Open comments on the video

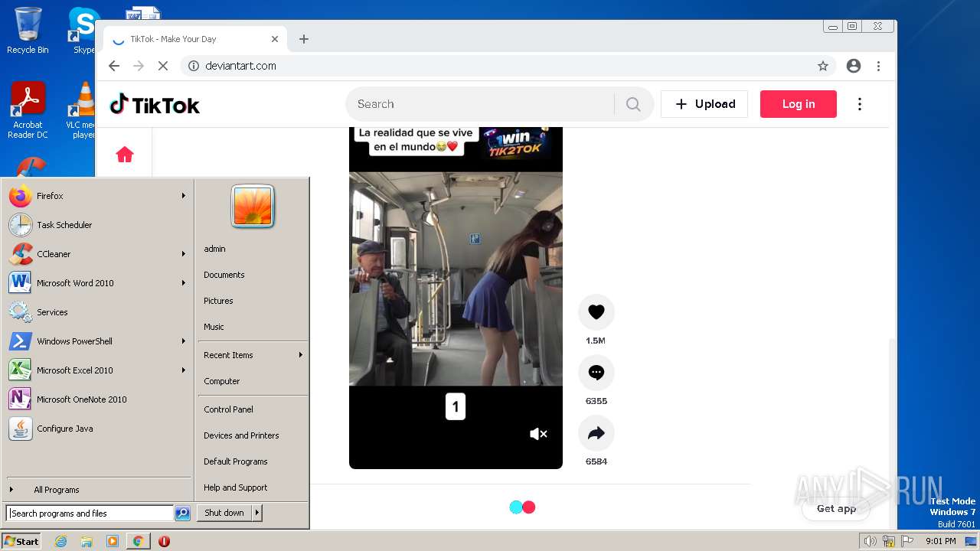pyautogui.click(x=596, y=373)
